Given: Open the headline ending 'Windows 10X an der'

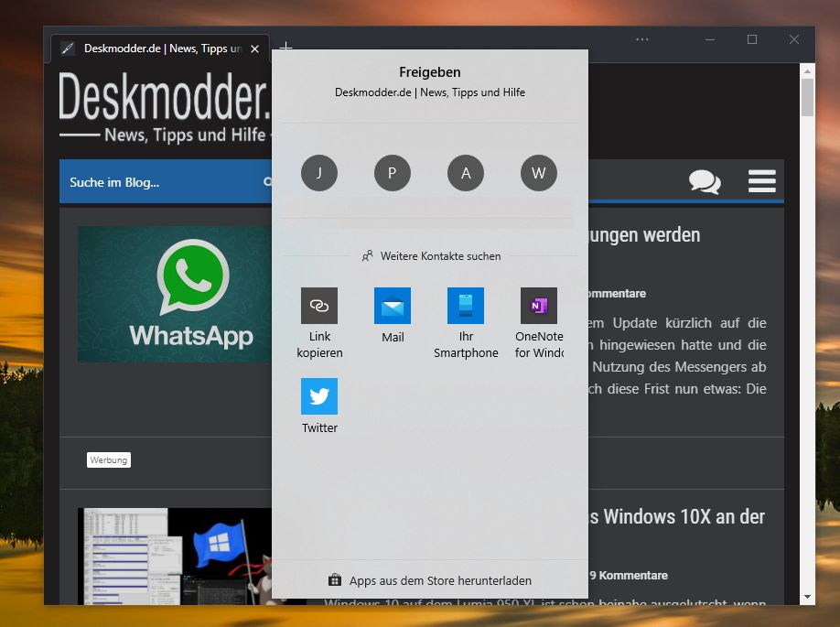Looking at the screenshot, I should 677,517.
